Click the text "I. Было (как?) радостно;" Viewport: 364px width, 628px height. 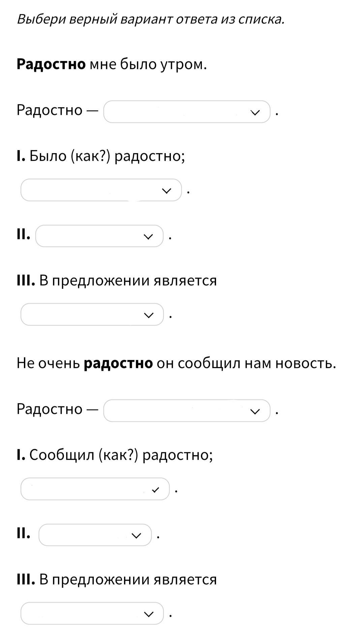pyautogui.click(x=101, y=156)
